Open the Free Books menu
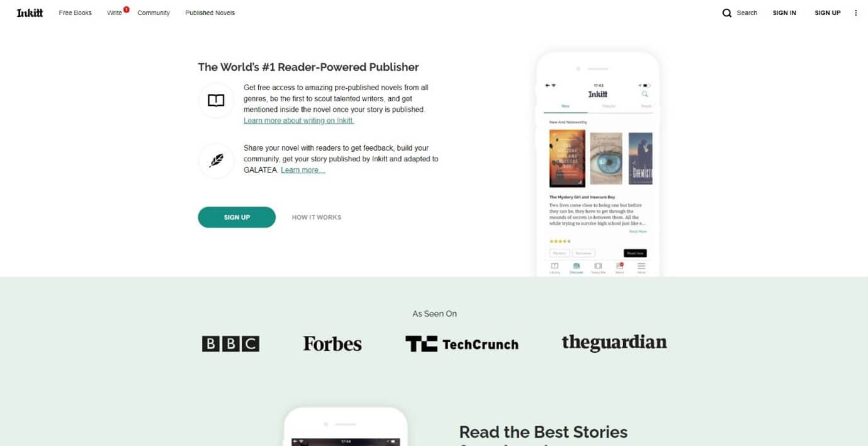 coord(76,13)
